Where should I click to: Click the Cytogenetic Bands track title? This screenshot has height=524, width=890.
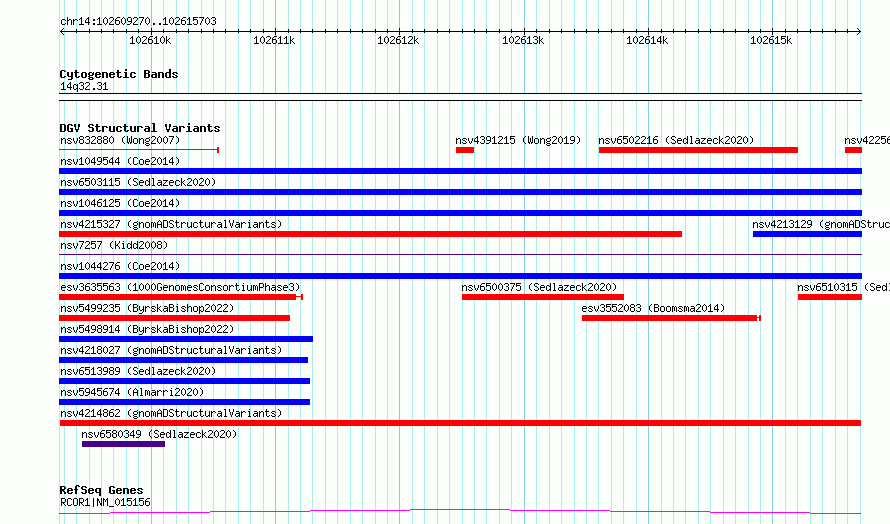119,74
